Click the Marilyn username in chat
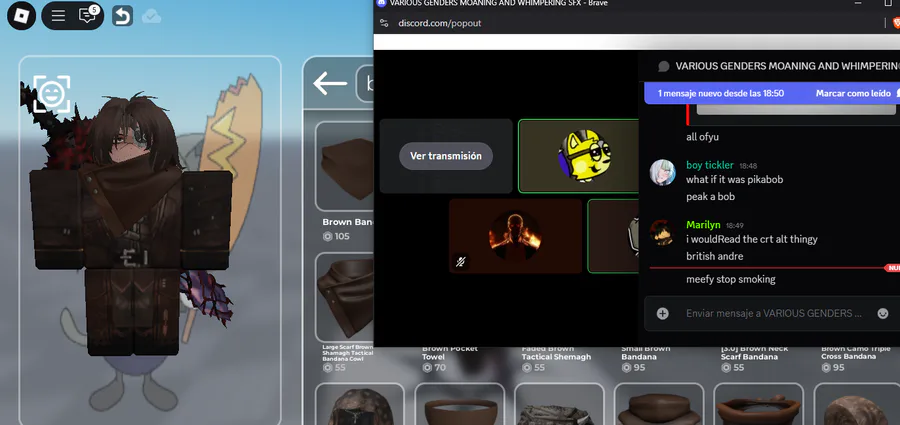The height and width of the screenshot is (425, 900). click(x=703, y=225)
